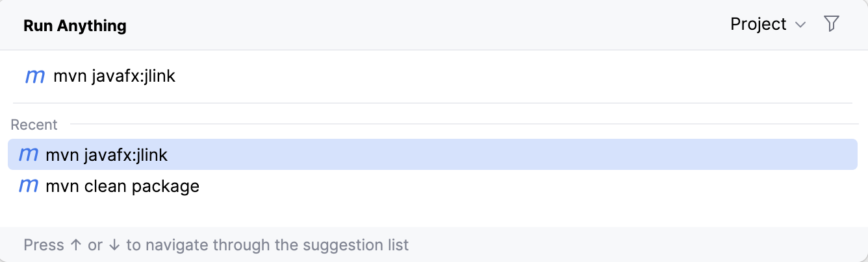This screenshot has width=868, height=262.
Task: Select the highlighted recent "mvn javafx:jlink" entry
Action: (107, 155)
